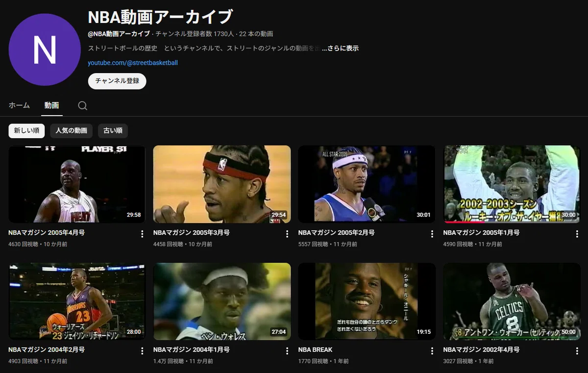Click the channel search magnifier icon

(x=83, y=106)
